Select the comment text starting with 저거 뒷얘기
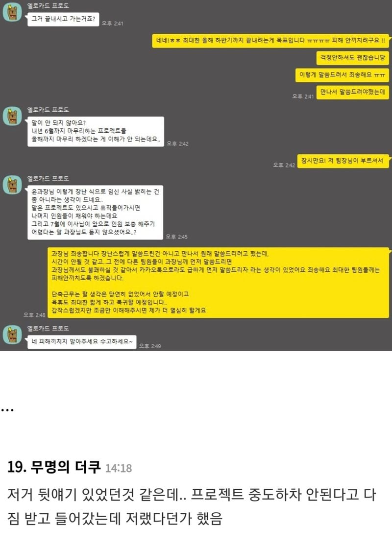 (192, 506)
